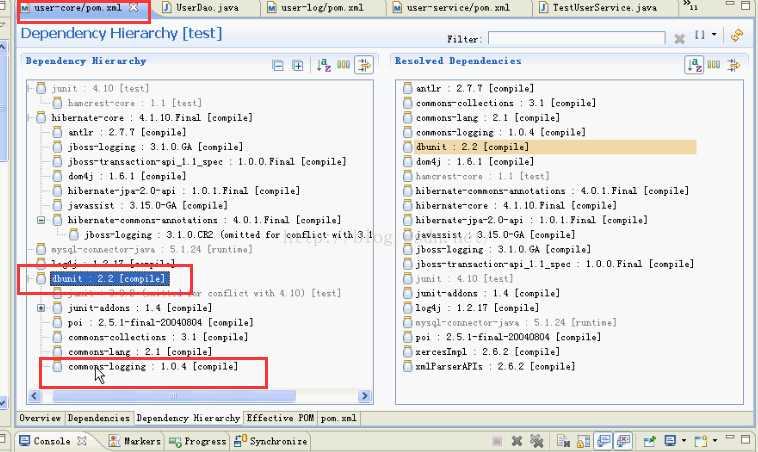Clear the Filter field with X icon
Screen dimensions: 758x452
tap(679, 39)
